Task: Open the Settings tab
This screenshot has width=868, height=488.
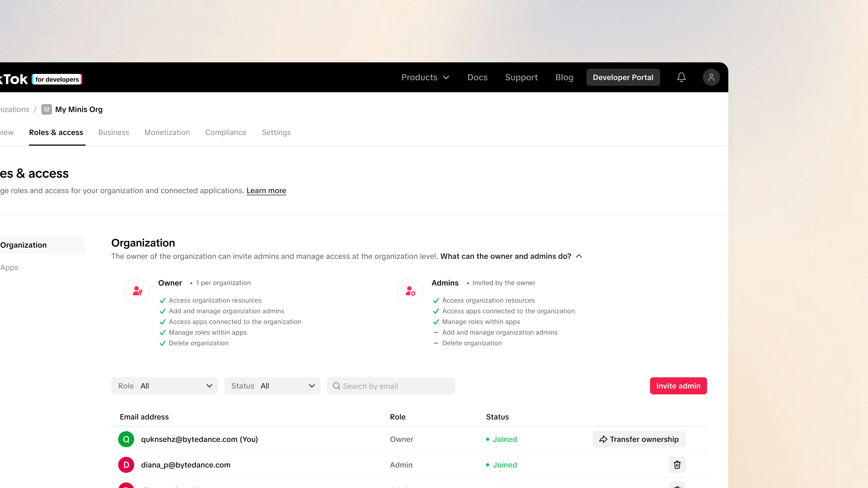Action: pyautogui.click(x=276, y=132)
